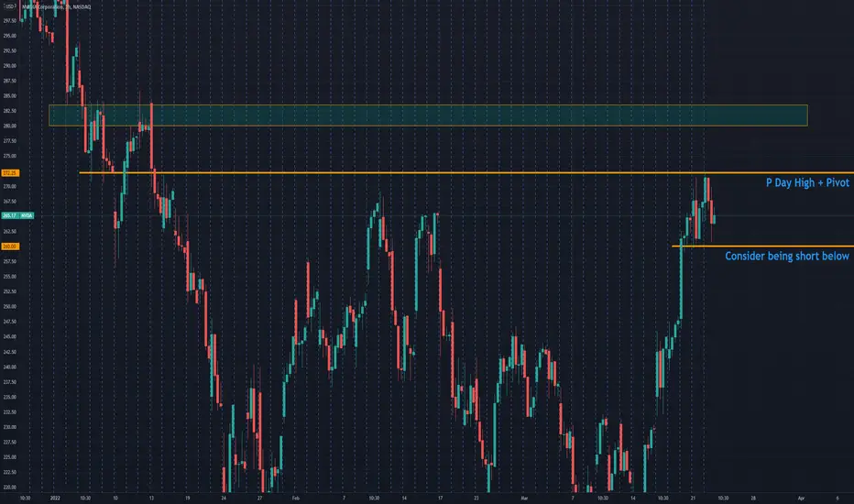Select the green shaded rectangle resistance zone
Viewport: 854px width, 504px height.
click(428, 115)
